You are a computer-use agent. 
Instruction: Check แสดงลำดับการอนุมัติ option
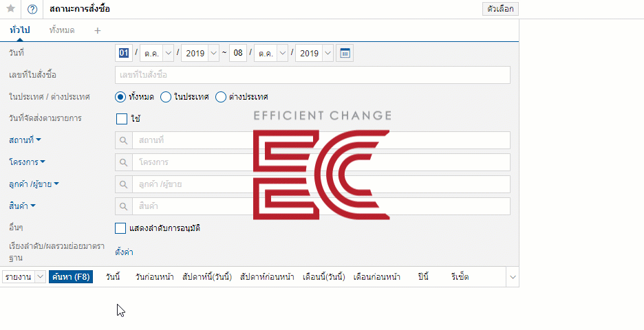click(120, 228)
